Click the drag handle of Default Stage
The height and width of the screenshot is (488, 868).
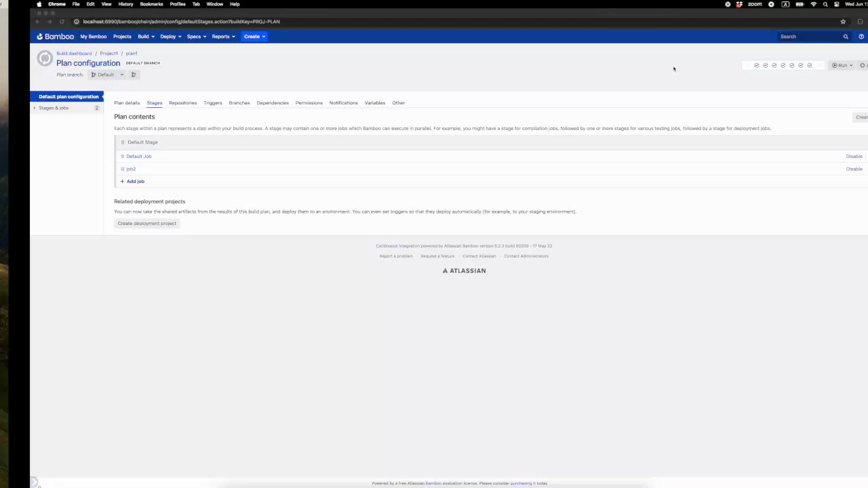point(122,142)
